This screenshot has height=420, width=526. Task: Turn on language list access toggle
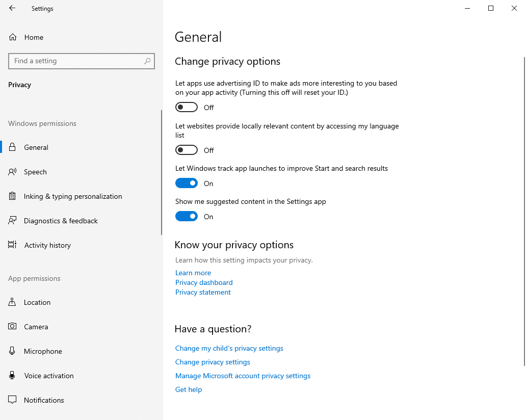pos(186,150)
